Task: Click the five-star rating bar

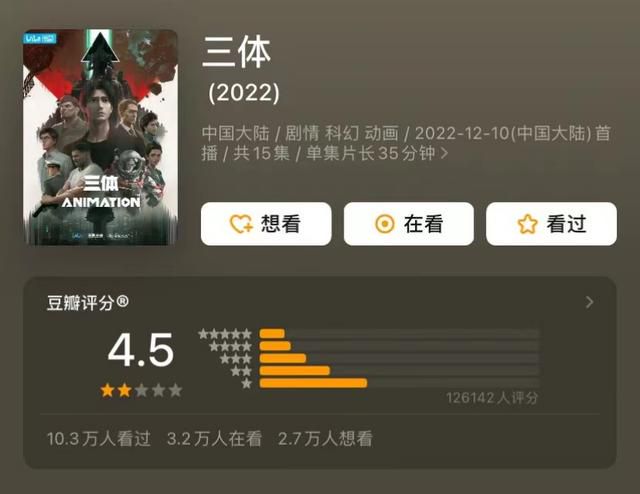Action: point(400,334)
